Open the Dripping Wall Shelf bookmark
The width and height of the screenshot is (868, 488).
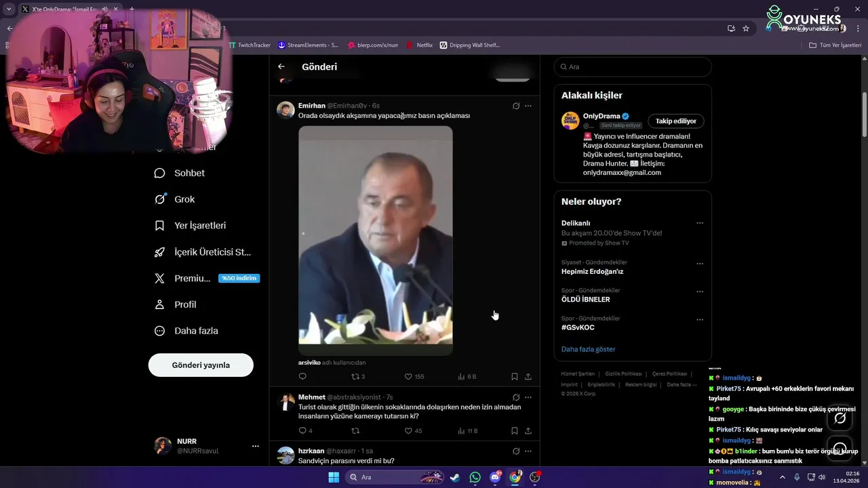click(469, 45)
